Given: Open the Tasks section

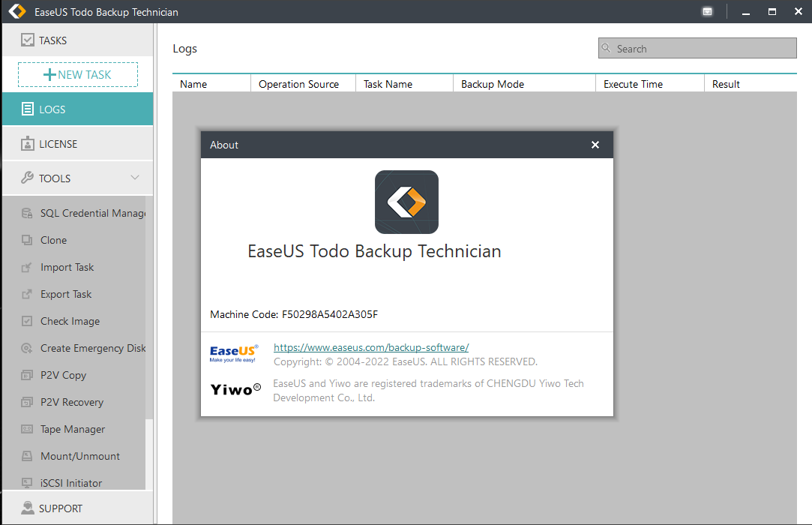Looking at the screenshot, I should (x=78, y=40).
